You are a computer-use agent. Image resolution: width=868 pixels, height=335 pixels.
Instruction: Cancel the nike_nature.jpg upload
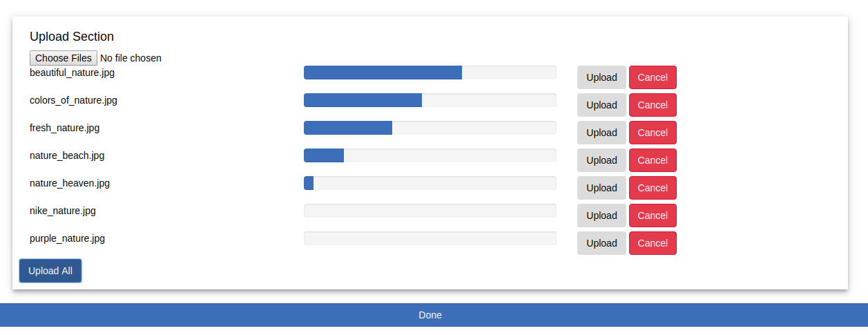tap(653, 216)
